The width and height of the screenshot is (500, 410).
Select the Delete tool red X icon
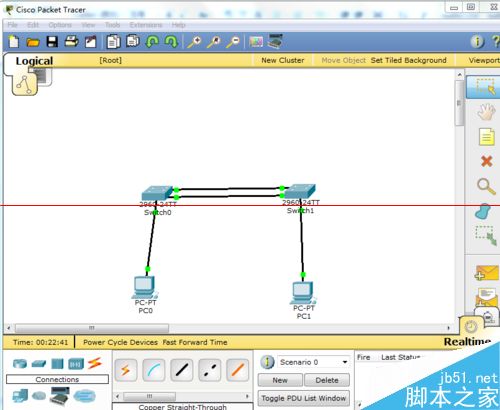pos(486,161)
